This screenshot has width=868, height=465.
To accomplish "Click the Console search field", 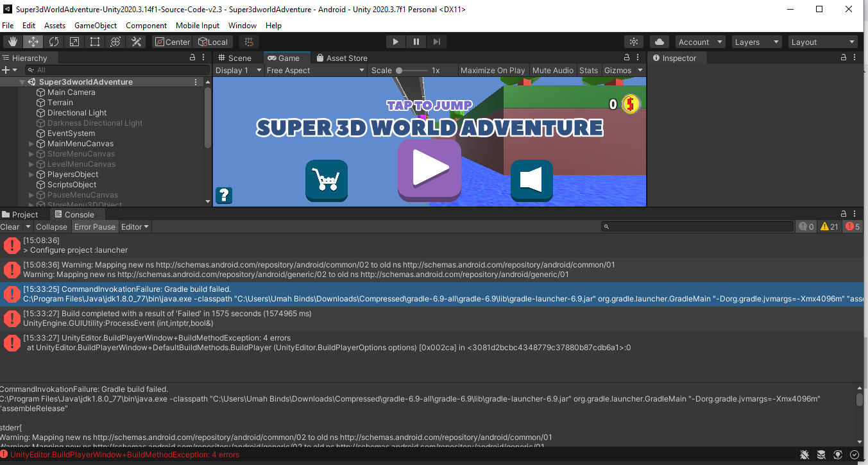I will click(697, 227).
